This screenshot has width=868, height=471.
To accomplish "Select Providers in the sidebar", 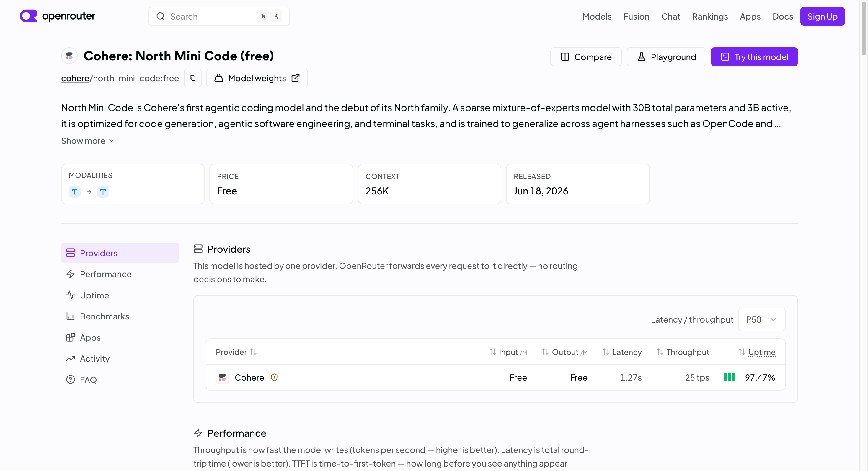I will point(120,253).
